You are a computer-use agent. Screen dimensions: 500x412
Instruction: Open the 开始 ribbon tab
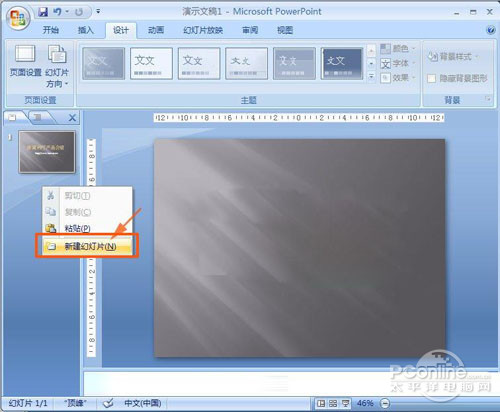pyautogui.click(x=51, y=30)
